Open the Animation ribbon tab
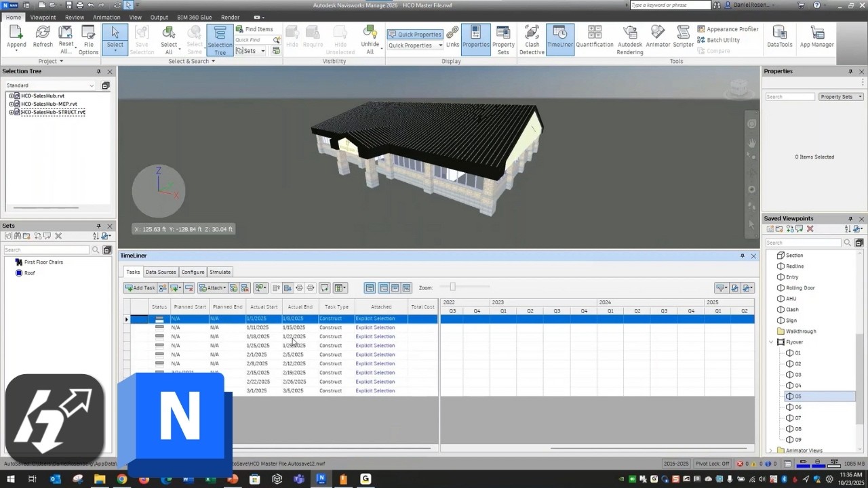 coord(106,17)
